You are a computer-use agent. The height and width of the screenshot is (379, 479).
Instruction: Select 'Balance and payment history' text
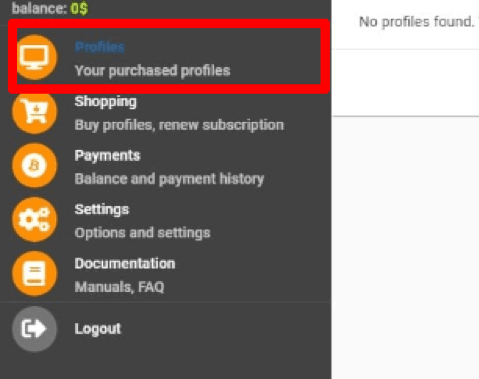click(169, 179)
